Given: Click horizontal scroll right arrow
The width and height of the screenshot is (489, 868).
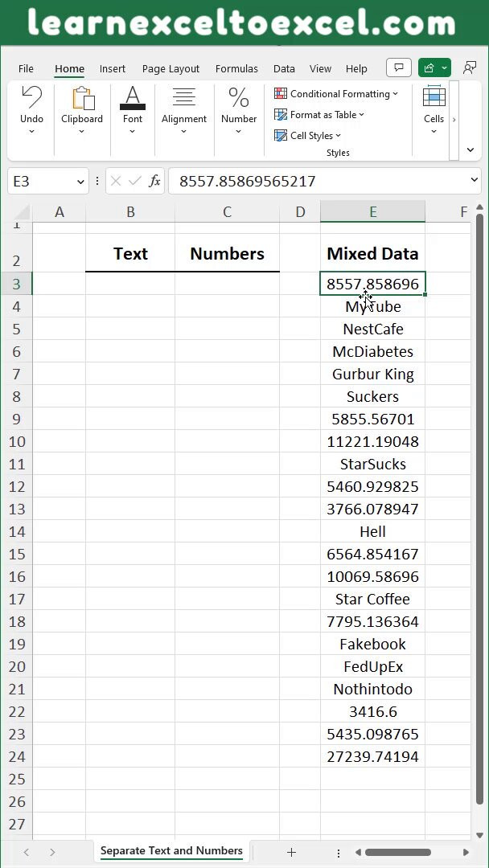Looking at the screenshot, I should click(466, 853).
